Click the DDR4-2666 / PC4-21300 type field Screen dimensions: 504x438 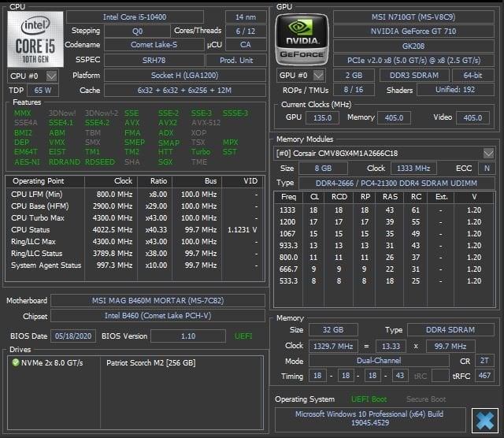396,184
